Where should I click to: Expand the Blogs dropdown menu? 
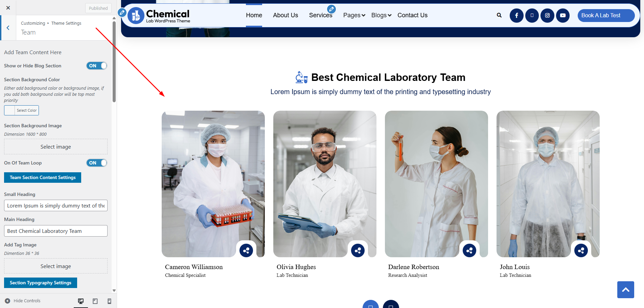(381, 15)
